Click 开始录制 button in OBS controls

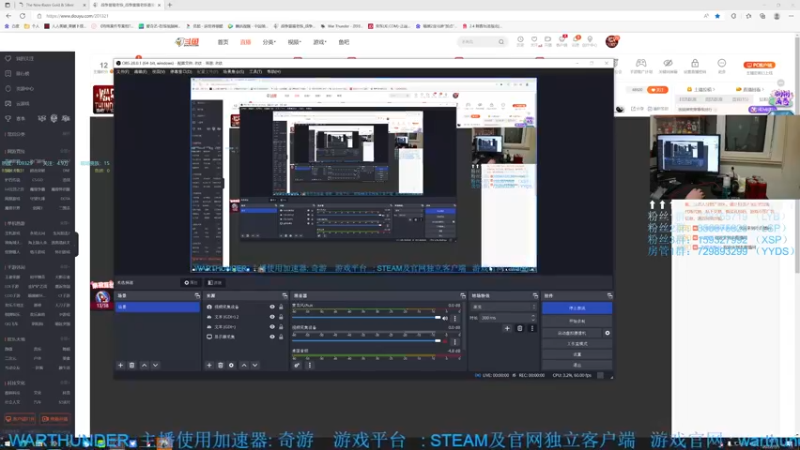(x=577, y=321)
